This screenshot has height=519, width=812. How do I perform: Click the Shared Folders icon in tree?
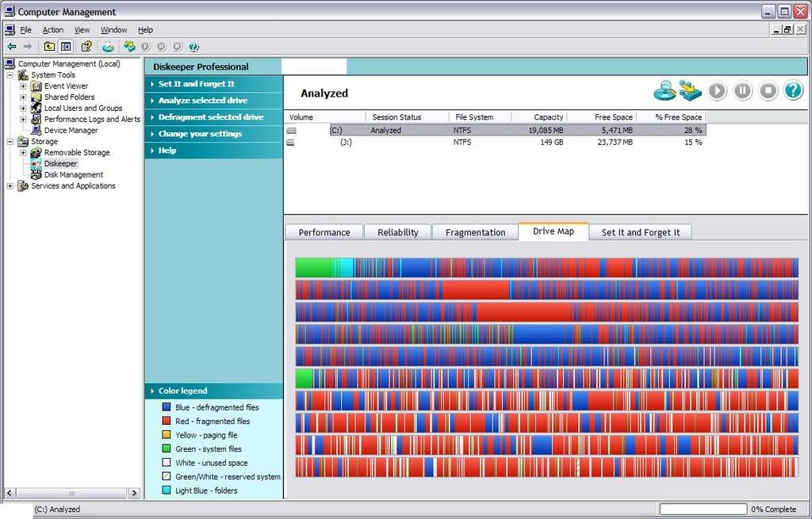(36, 97)
